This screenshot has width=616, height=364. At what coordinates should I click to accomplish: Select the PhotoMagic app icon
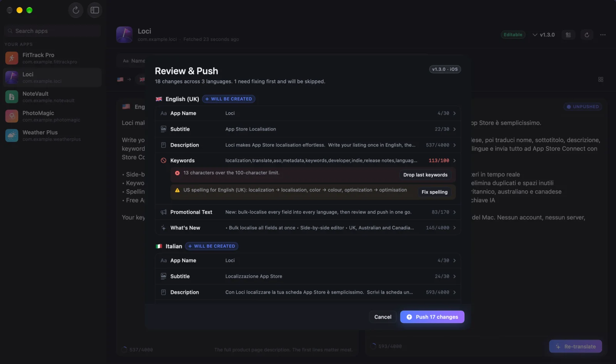coord(12,116)
